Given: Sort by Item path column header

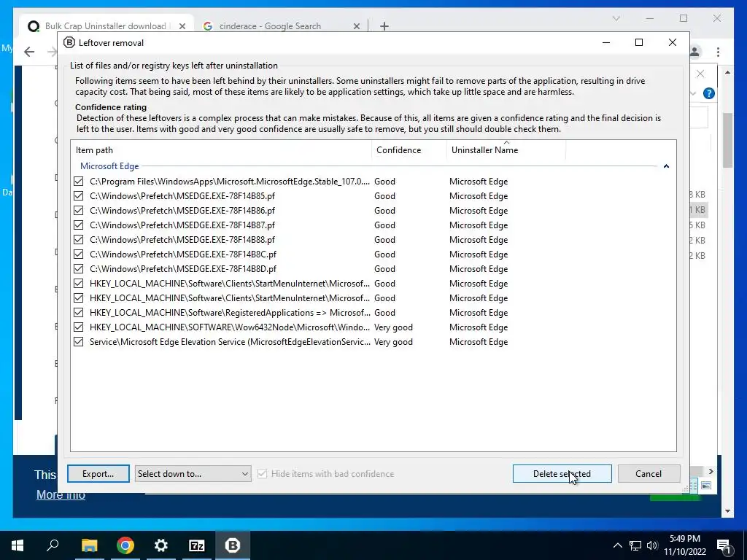Looking at the screenshot, I should tap(221, 150).
